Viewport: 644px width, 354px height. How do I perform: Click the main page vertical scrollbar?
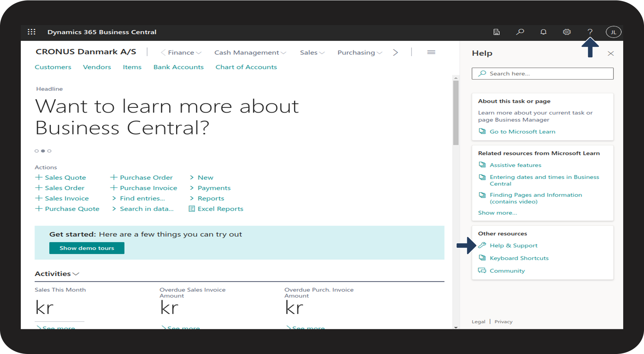(x=456, y=113)
